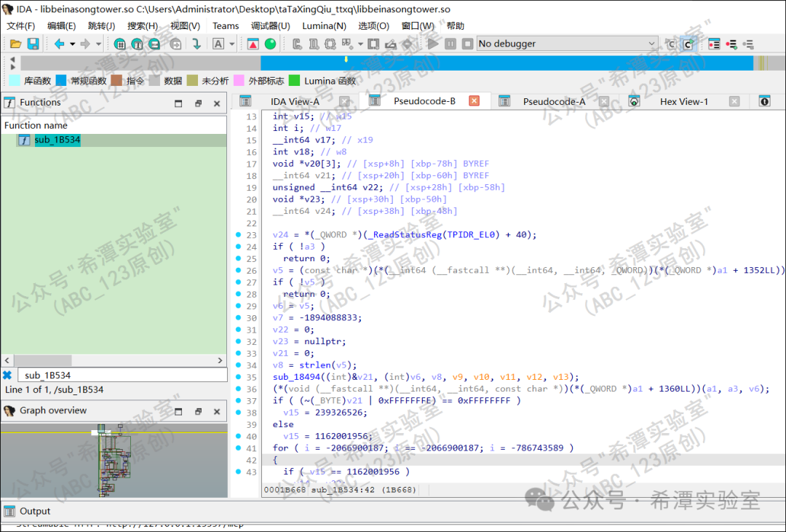This screenshot has width=786, height=532.
Task: Switch to the Hex View-1 tab
Action: (x=683, y=101)
